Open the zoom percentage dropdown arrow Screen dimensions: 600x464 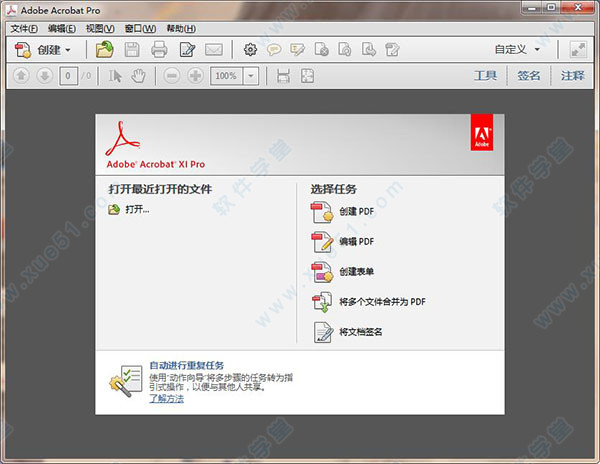[x=250, y=76]
